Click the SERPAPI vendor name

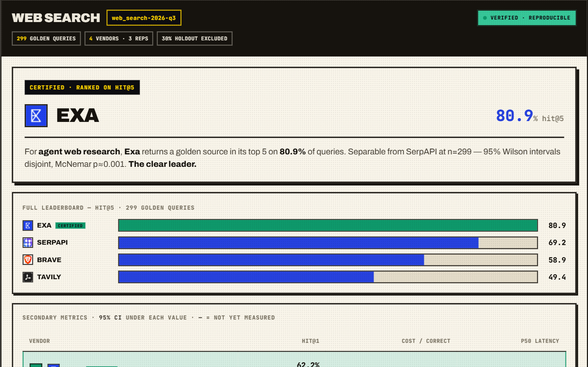tap(52, 243)
